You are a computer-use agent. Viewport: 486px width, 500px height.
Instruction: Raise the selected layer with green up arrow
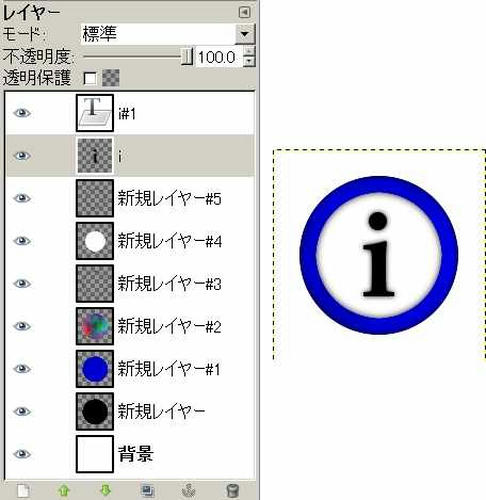(64, 491)
